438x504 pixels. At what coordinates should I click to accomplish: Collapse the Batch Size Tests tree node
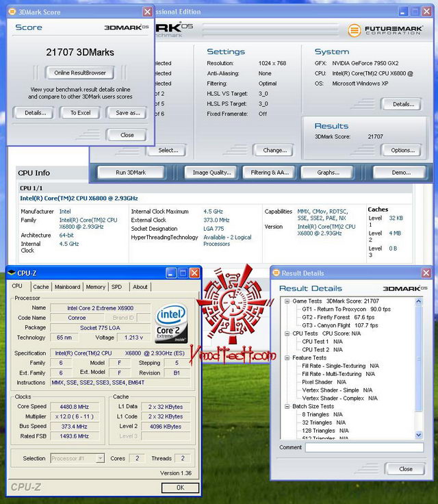pos(287,406)
